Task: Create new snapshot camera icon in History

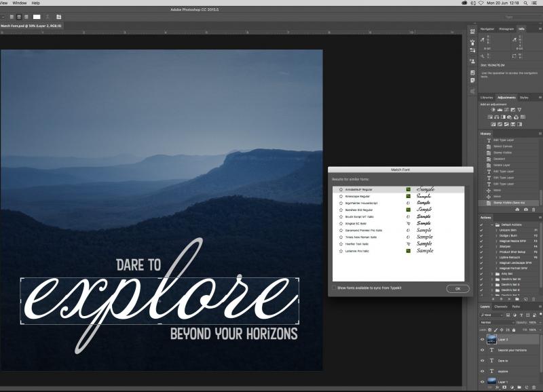Action: [525, 210]
